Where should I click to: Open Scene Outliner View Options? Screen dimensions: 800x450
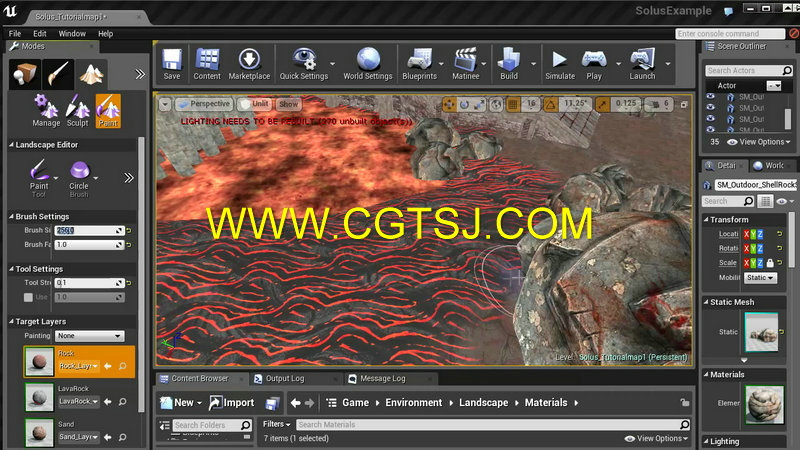coord(759,142)
